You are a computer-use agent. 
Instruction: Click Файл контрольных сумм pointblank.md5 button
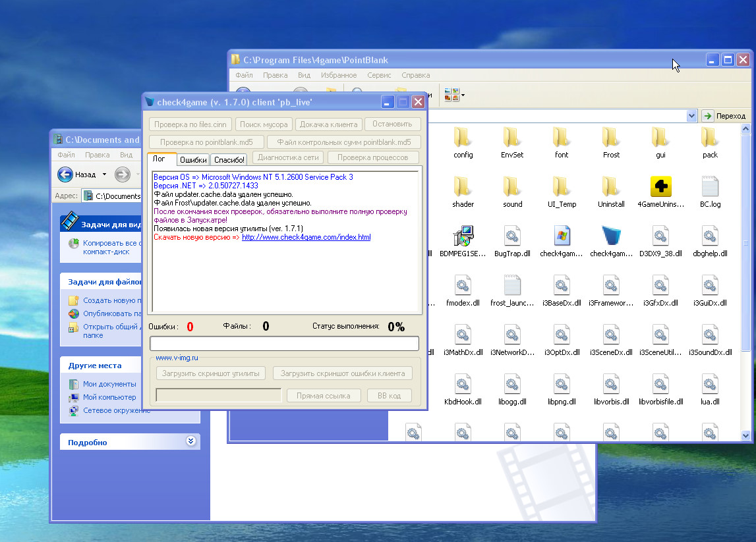pos(344,142)
